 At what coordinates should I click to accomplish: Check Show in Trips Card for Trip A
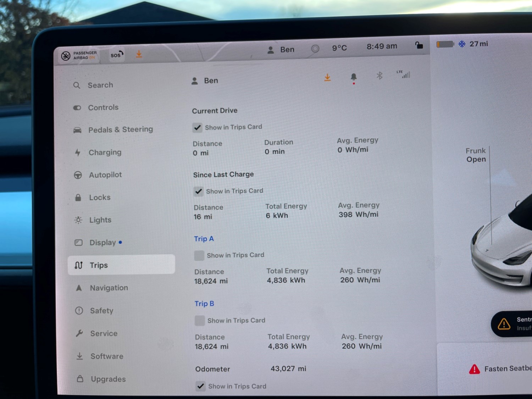tap(199, 255)
